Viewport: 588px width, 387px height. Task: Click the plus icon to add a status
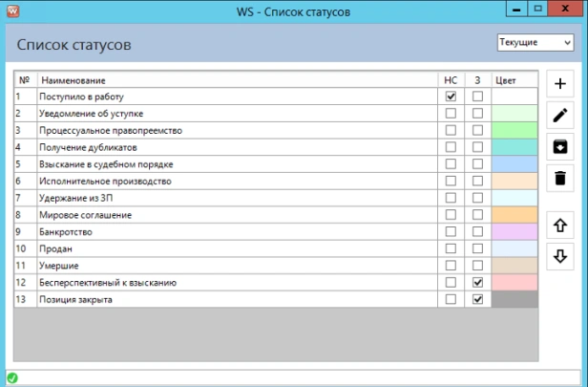[560, 86]
